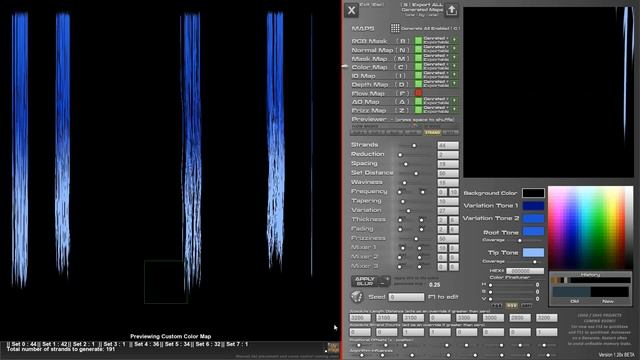Click the Tip Tone Coverage slider handle
This screenshot has width=640, height=360.
535,262
